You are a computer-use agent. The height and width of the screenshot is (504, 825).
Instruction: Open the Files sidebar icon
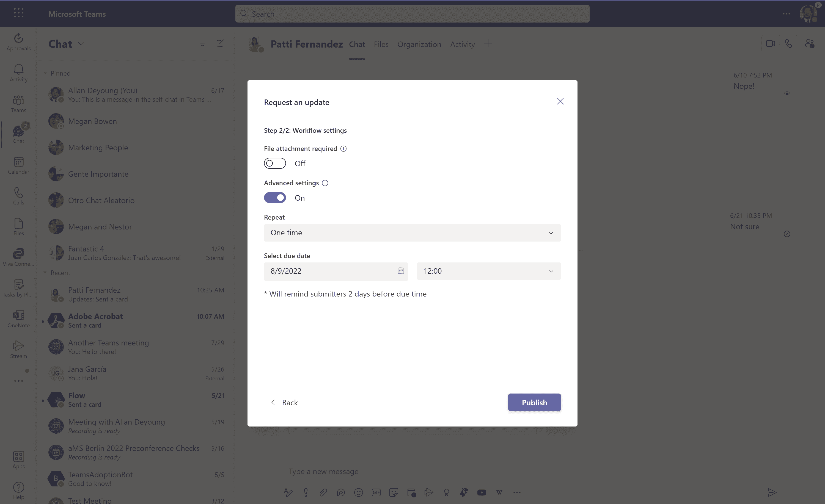pyautogui.click(x=18, y=226)
